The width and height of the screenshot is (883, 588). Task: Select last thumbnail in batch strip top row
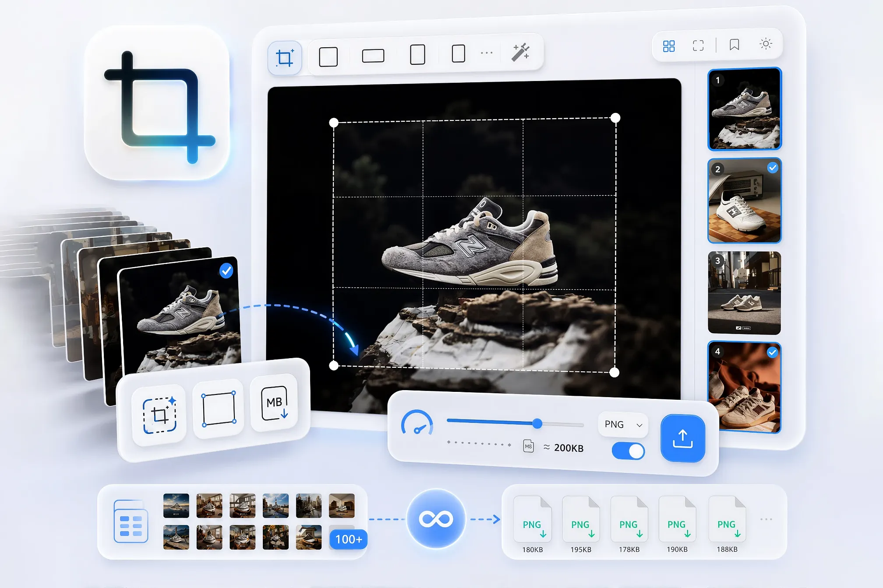pyautogui.click(x=342, y=506)
